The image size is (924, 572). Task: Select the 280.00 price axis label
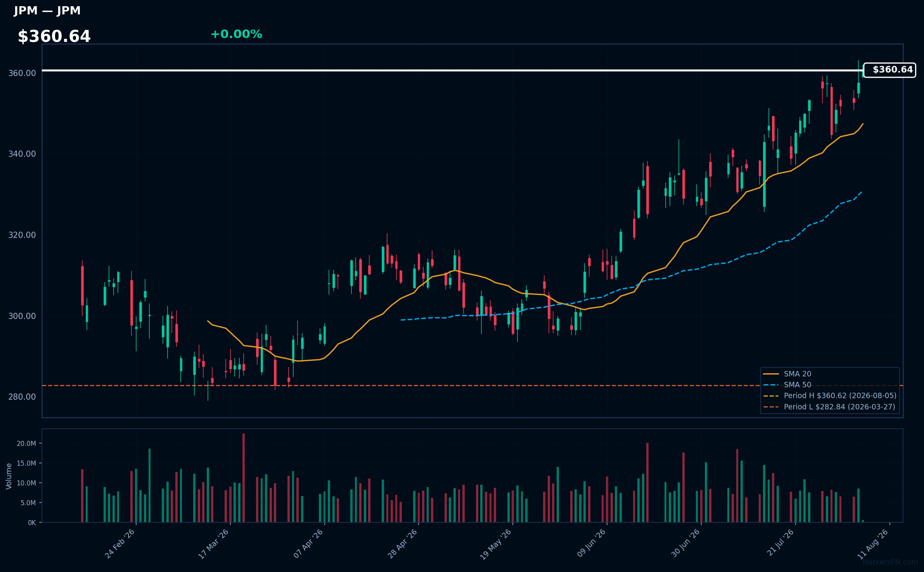click(22, 397)
